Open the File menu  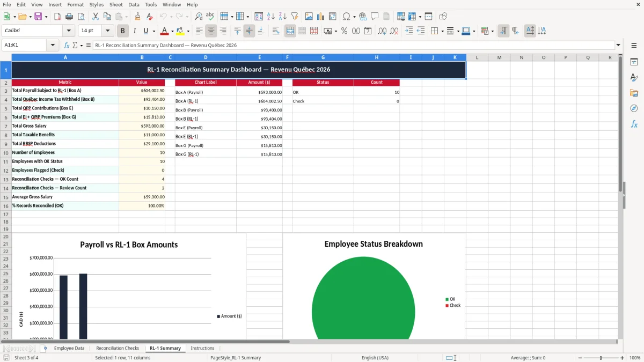click(6, 4)
